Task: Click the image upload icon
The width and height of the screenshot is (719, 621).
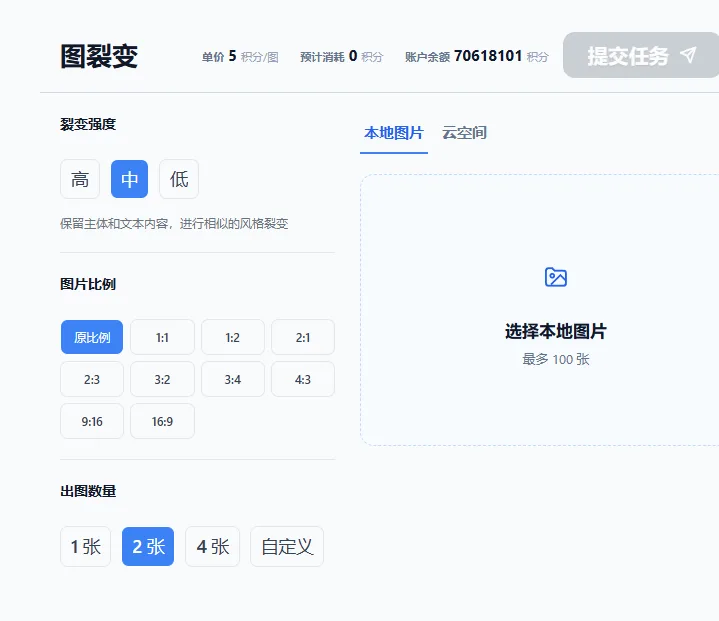Action: [x=556, y=277]
